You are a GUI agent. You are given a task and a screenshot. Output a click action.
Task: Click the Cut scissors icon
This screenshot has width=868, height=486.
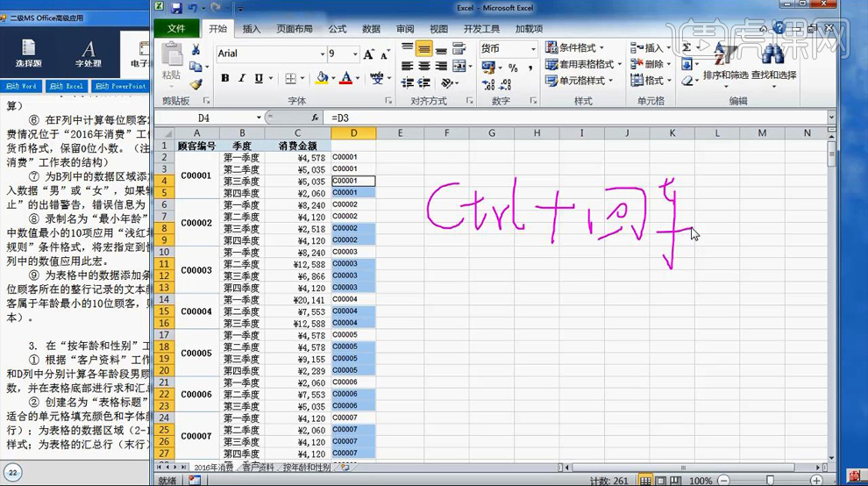point(196,50)
